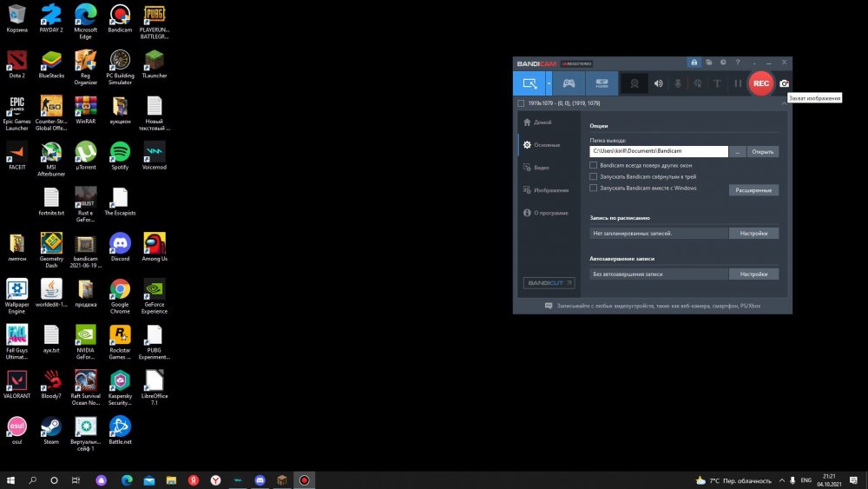Select the PAYDAY 2 desktop icon

tap(51, 18)
